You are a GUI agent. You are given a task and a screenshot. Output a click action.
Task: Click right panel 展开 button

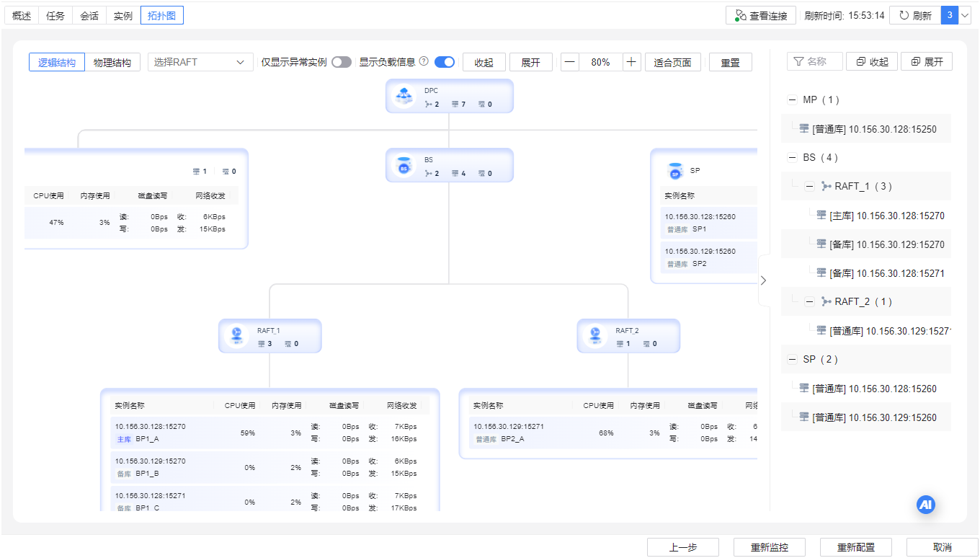927,62
